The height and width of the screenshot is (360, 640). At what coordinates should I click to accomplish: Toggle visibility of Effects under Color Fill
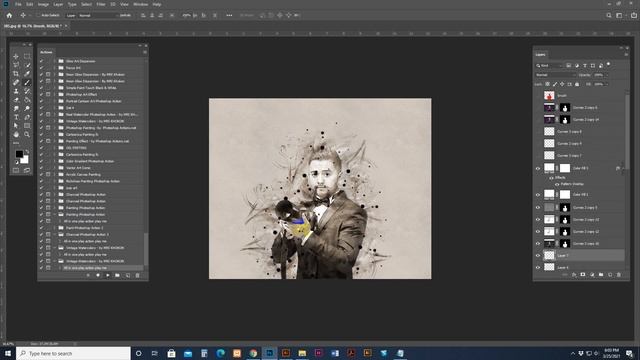pyautogui.click(x=551, y=178)
